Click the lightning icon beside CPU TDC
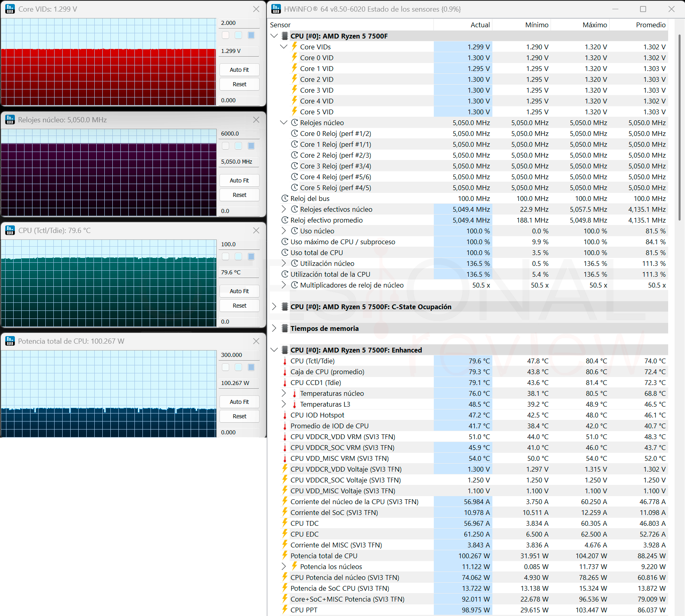Viewport: 685px width, 616px height. tap(285, 523)
